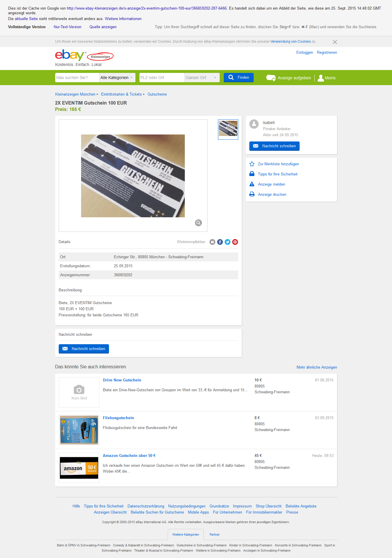
Task: Click the warning triangle report icon
Action: 252,184
